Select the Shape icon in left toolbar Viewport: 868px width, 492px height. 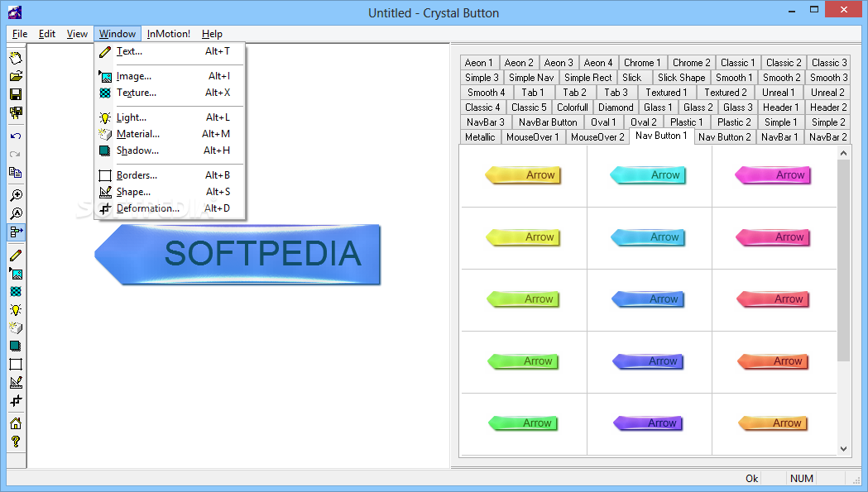16,382
